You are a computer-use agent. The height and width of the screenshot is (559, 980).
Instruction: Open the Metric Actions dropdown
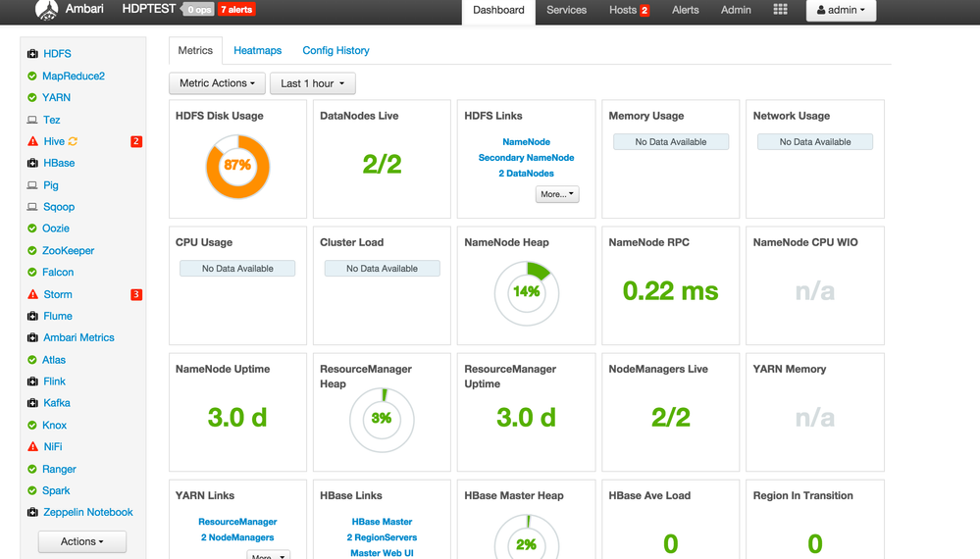(x=217, y=83)
